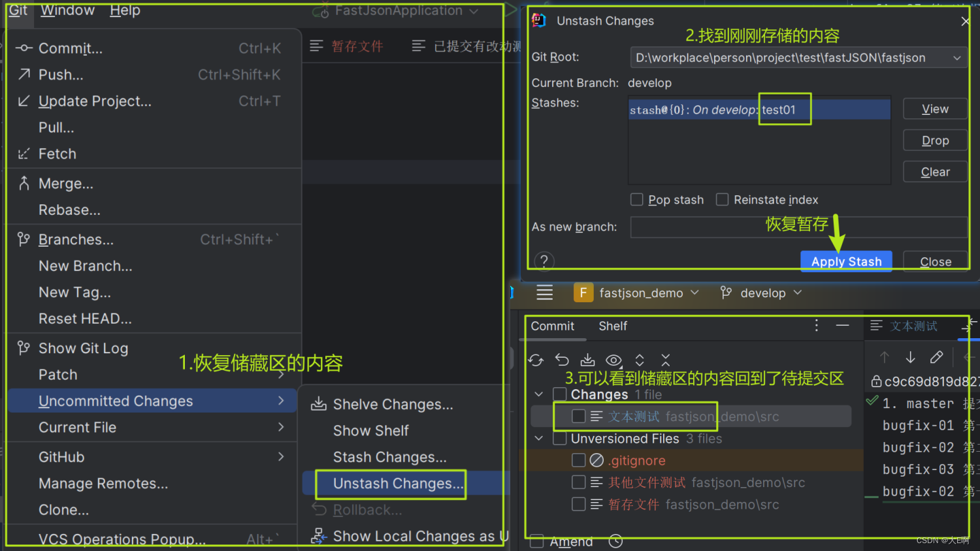Open the Git Root path dropdown

(x=956, y=57)
